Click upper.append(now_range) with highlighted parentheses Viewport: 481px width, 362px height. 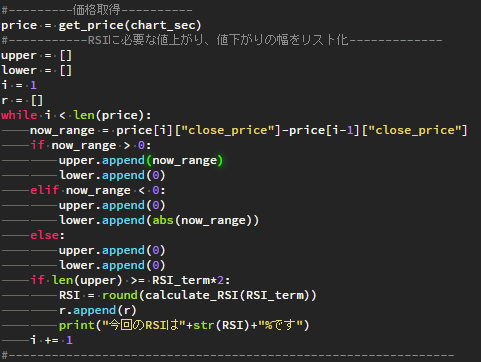(141, 160)
